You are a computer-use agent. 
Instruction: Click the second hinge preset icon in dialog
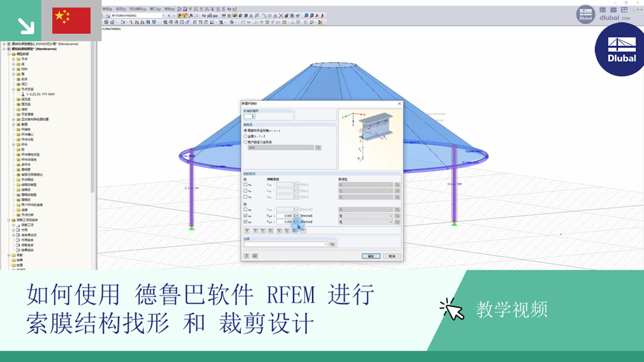[x=255, y=231]
